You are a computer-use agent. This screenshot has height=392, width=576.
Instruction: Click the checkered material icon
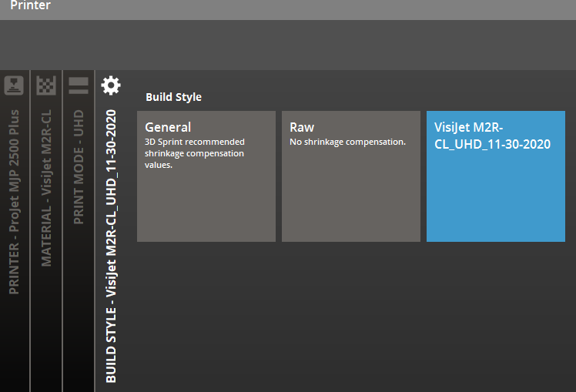tap(46, 85)
